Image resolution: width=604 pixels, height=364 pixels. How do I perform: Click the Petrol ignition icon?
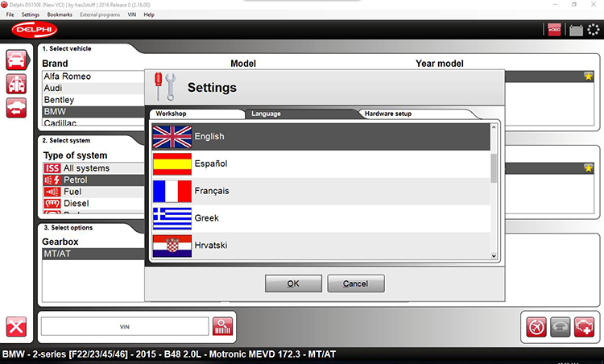52,180
